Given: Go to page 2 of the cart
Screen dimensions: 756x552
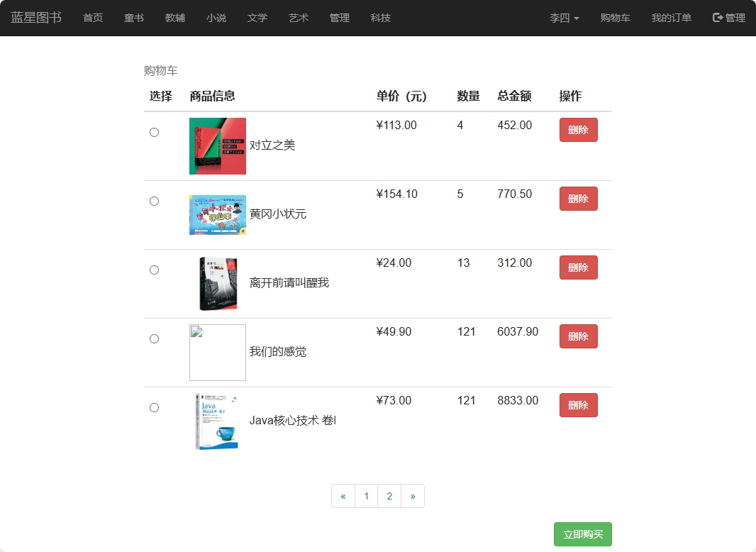Looking at the screenshot, I should 389,496.
